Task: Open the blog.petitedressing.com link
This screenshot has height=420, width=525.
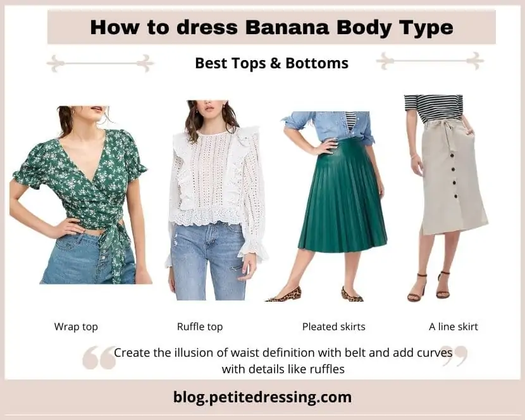Action: click(x=262, y=397)
